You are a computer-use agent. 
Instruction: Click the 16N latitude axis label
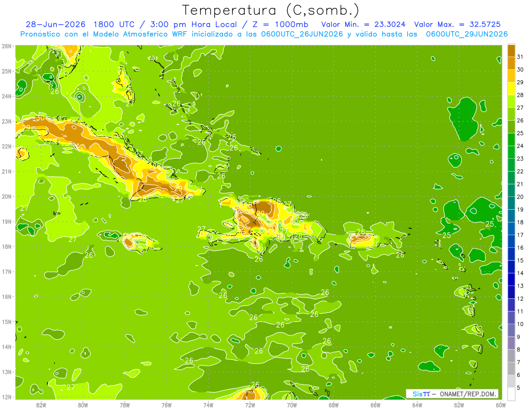[x=7, y=297]
